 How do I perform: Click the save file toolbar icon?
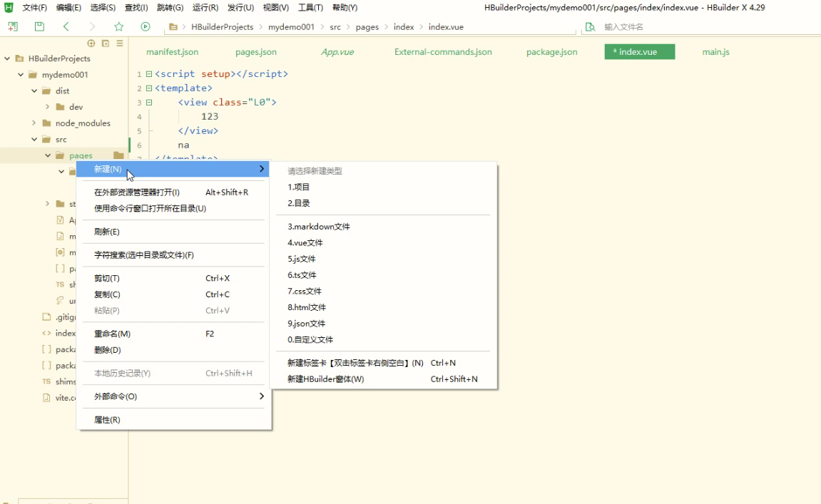click(x=39, y=26)
